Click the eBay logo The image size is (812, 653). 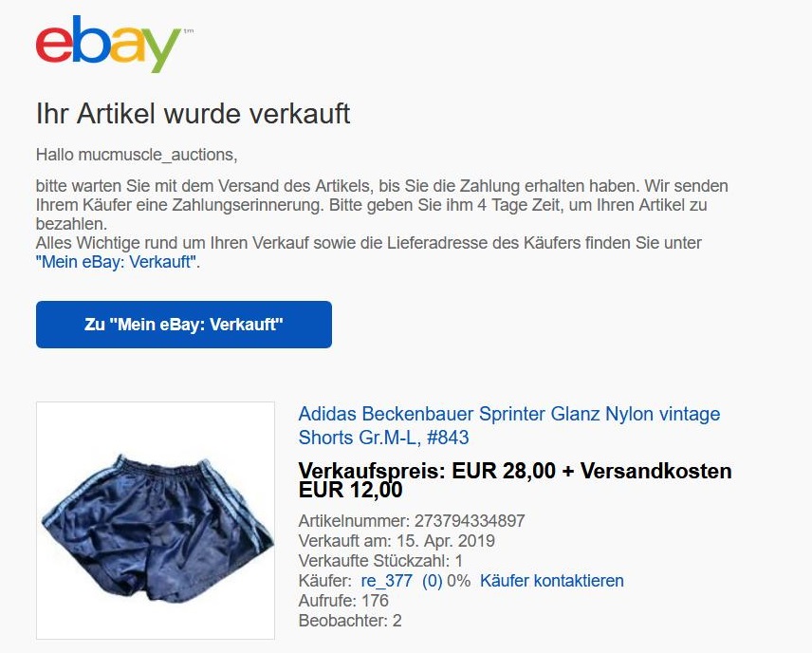[x=109, y=45]
